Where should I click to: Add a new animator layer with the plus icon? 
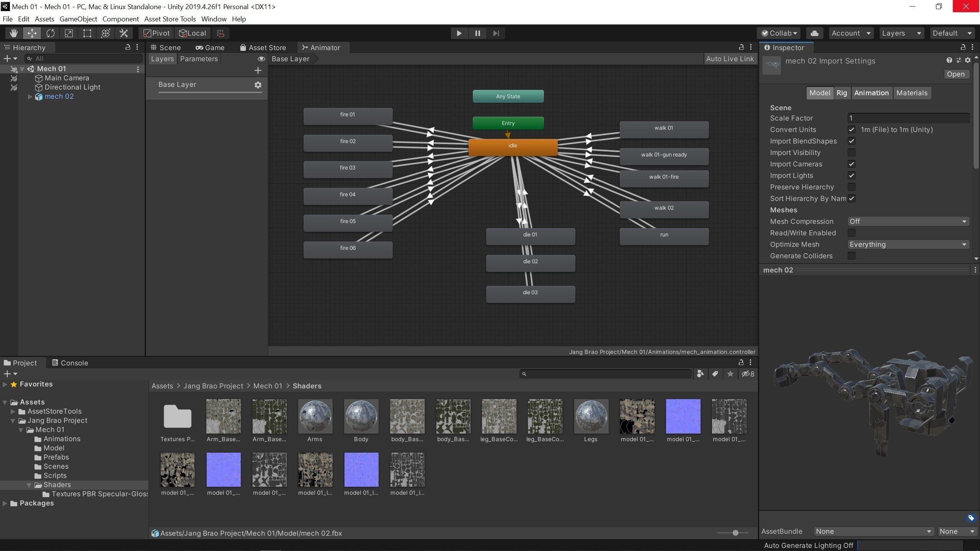258,70
